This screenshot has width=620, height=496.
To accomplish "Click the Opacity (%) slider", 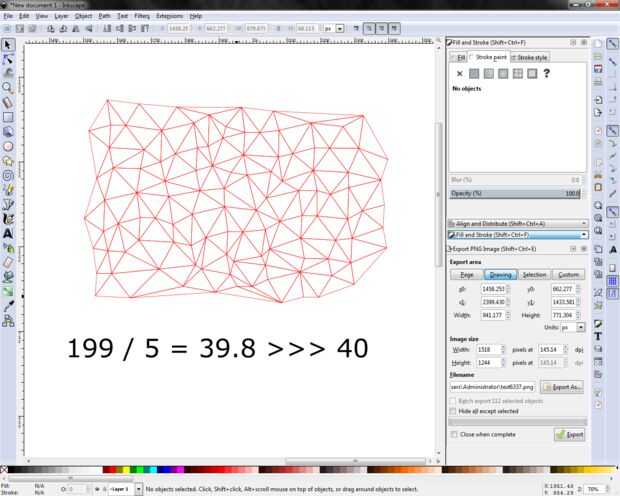I will (x=515, y=193).
